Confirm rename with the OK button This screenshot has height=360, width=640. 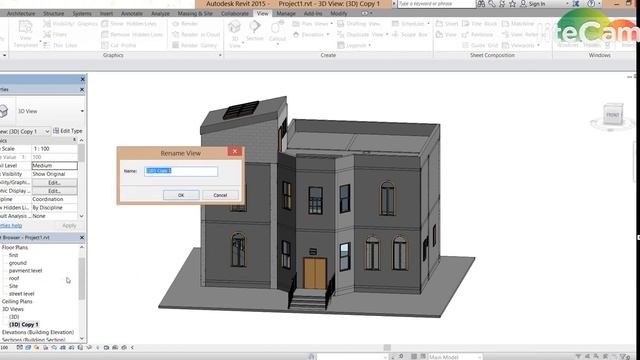tap(181, 195)
